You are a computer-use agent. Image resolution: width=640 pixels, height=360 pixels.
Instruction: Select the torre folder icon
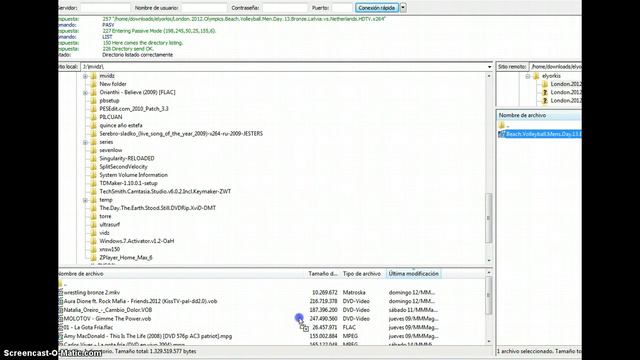coord(93,216)
